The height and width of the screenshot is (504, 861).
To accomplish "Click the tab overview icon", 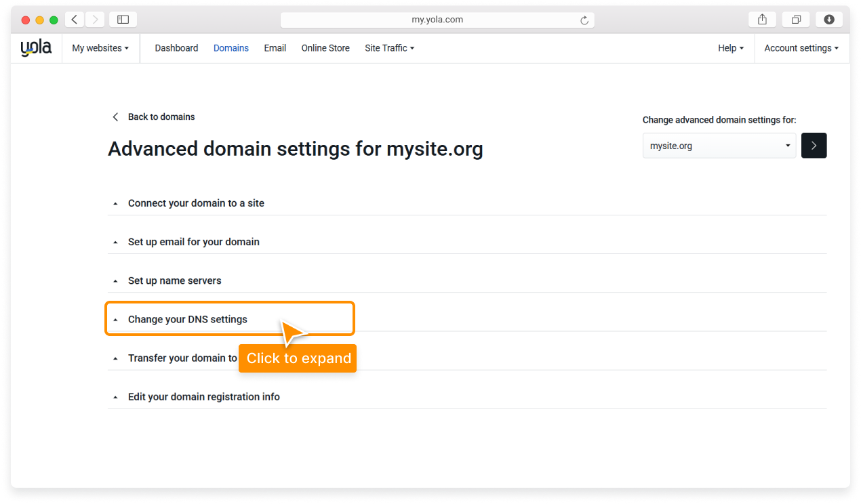I will pyautogui.click(x=795, y=19).
